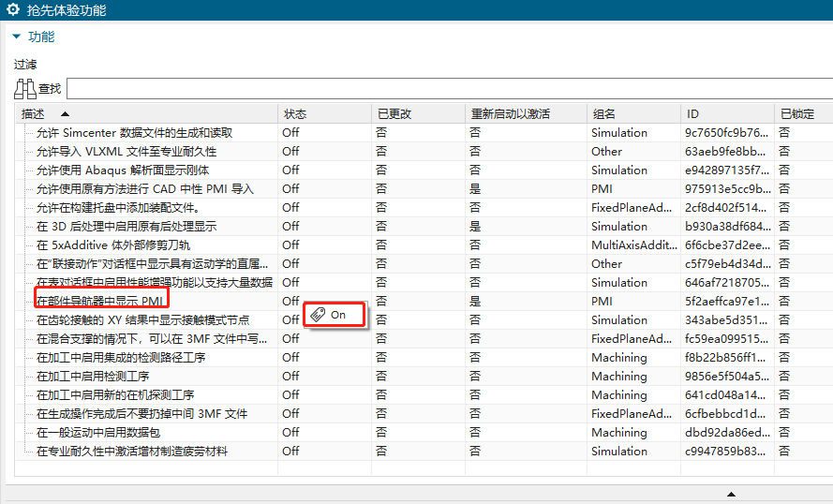This screenshot has width=833, height=504.
Task: Click ID cell 5f2aeffca97e1...
Action: coord(727,301)
